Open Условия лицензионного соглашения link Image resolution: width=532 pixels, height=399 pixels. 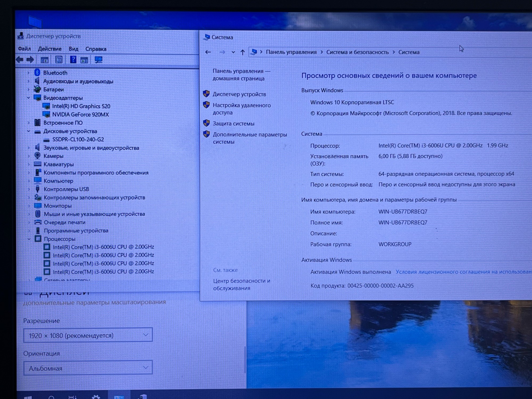463,272
